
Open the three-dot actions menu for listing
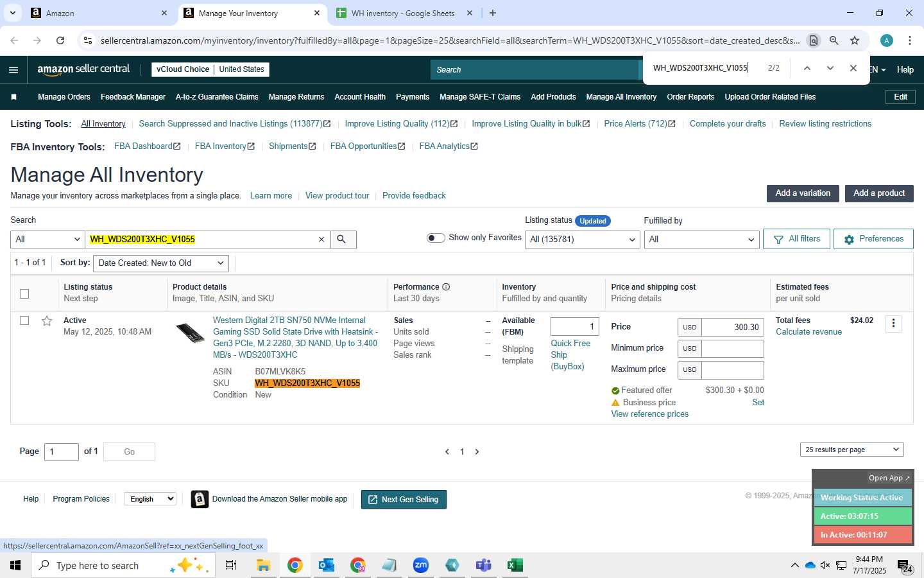(x=893, y=324)
